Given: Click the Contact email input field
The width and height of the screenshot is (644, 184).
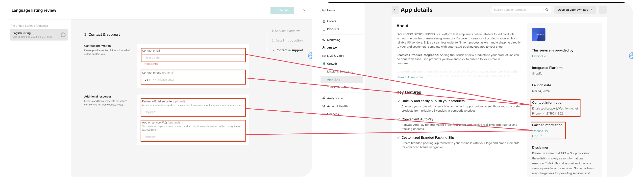Looking at the screenshot, I should (193, 58).
